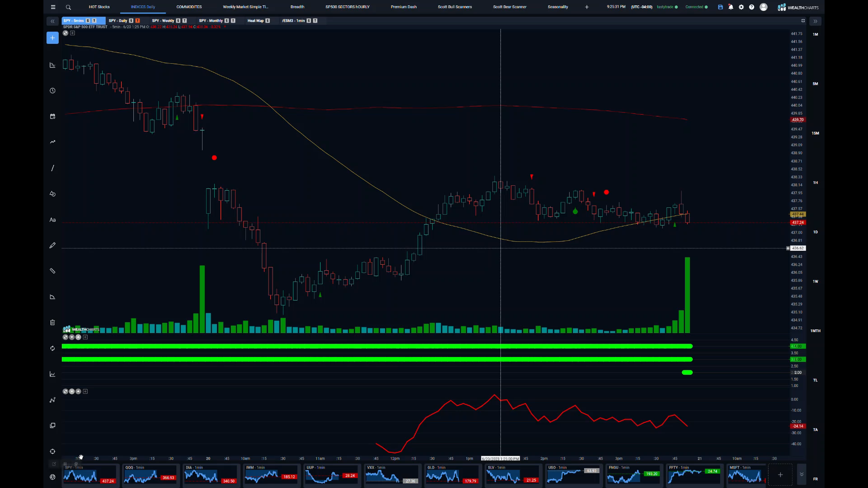Open the user profile avatar
868x488 pixels.
(764, 7)
